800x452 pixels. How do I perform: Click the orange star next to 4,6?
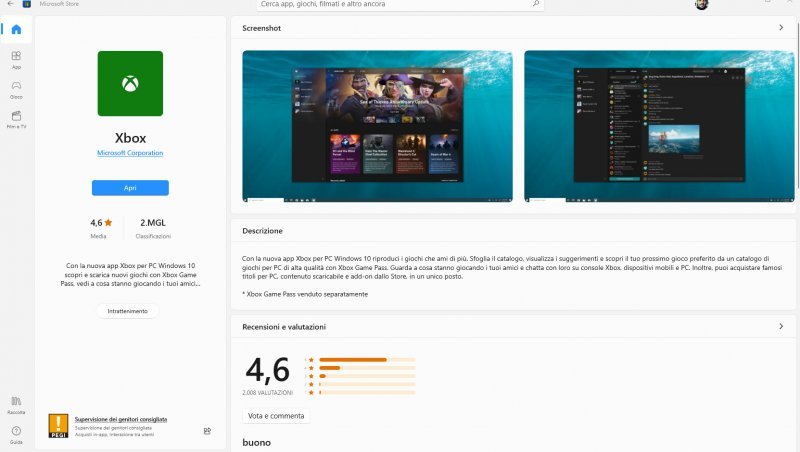108,222
